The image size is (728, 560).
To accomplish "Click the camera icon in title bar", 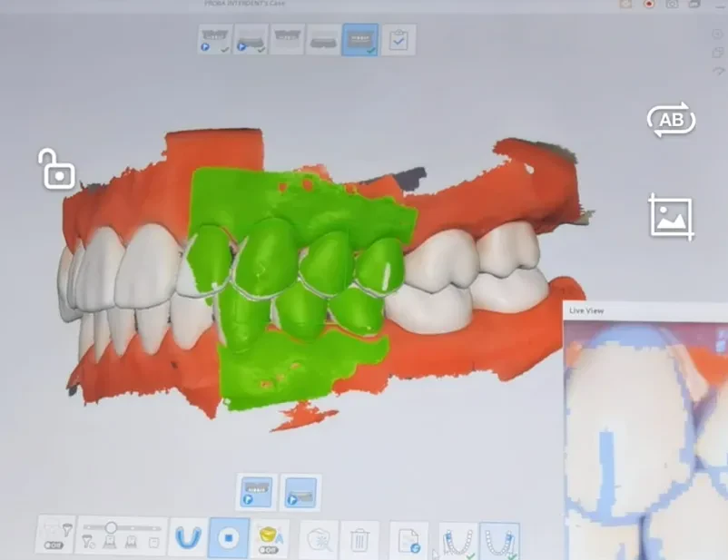I will pos(672,4).
